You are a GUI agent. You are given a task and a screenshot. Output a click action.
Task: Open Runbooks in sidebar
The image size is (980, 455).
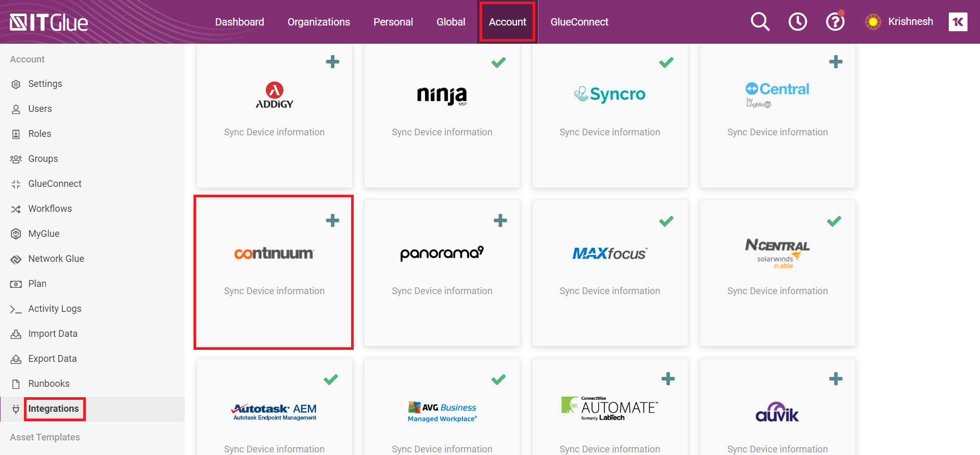click(49, 384)
